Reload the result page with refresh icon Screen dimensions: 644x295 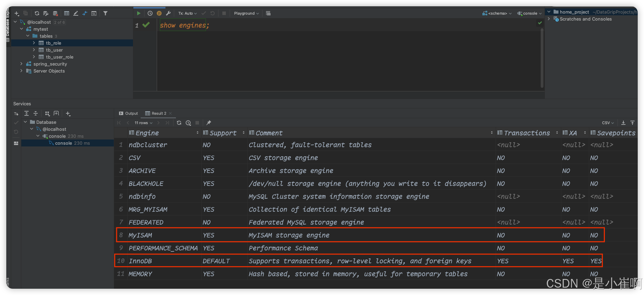coord(179,123)
